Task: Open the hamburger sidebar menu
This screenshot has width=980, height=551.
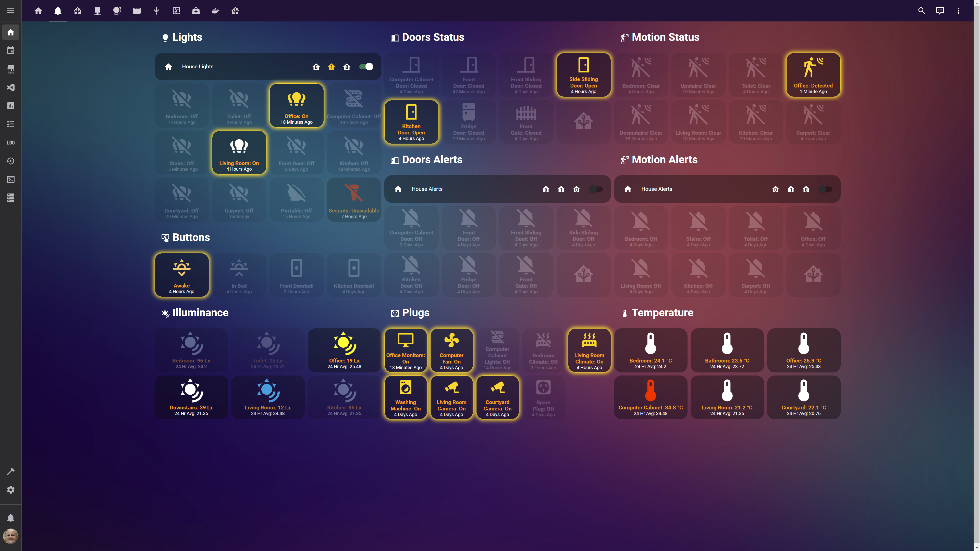Action: (11, 11)
